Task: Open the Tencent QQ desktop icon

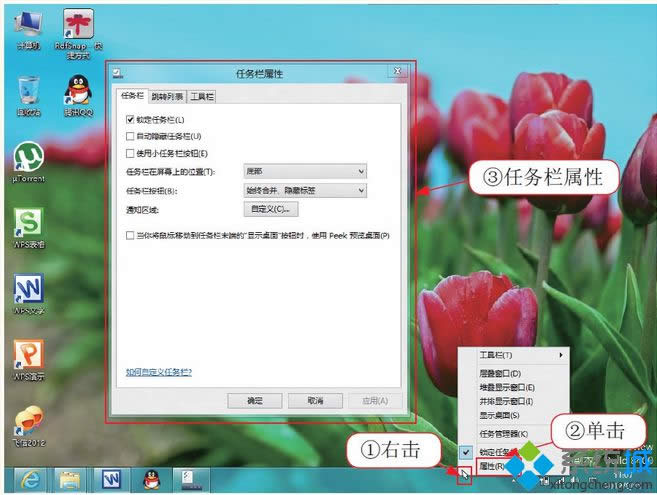Action: tap(78, 93)
